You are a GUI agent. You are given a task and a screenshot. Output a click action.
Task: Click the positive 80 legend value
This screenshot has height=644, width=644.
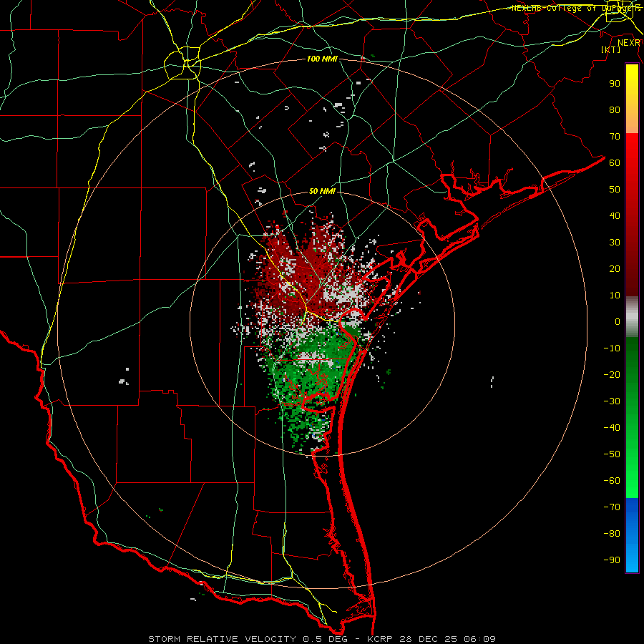click(x=615, y=109)
